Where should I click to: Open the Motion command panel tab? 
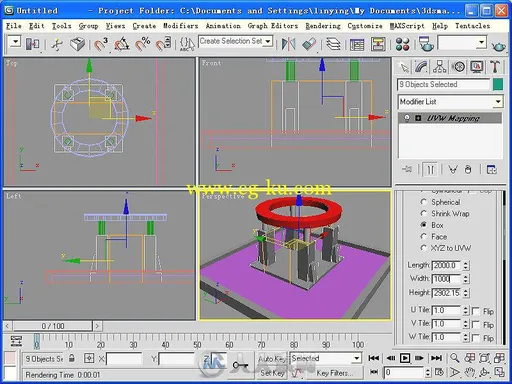point(459,67)
